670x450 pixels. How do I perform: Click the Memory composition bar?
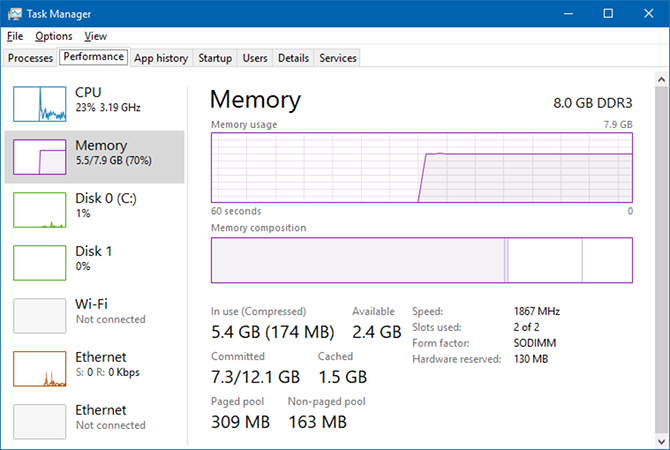421,261
